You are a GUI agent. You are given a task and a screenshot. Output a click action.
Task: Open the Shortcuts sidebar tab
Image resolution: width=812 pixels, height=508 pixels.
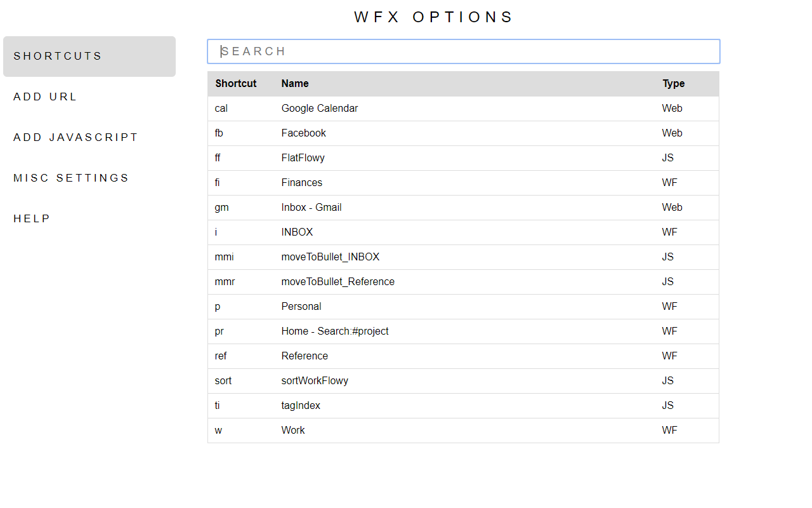click(x=89, y=57)
